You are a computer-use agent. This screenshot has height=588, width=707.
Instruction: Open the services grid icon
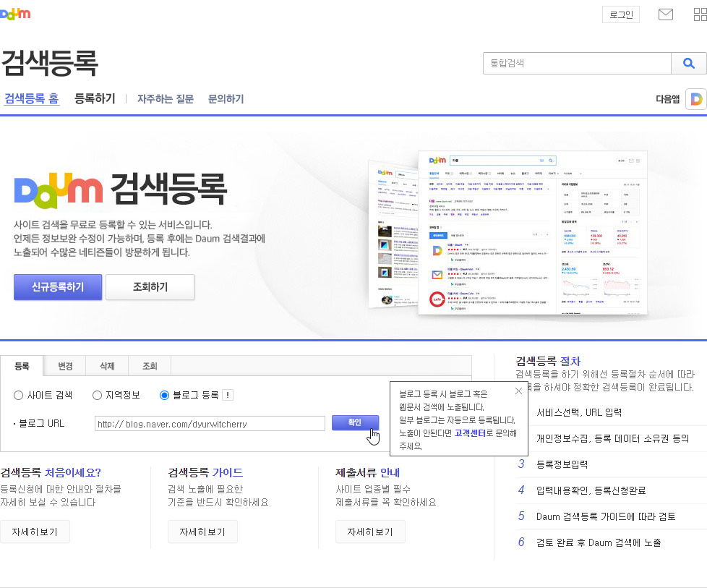coord(700,14)
